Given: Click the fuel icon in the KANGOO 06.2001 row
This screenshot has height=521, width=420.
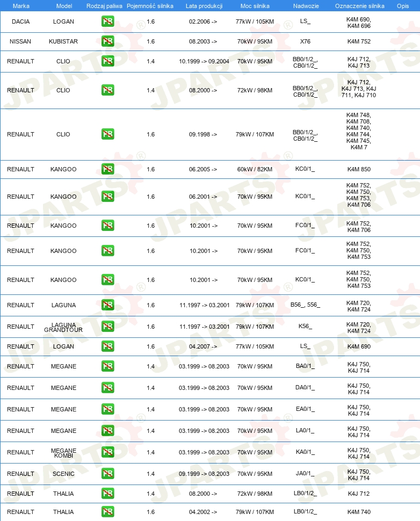Looking at the screenshot, I should tap(107, 197).
